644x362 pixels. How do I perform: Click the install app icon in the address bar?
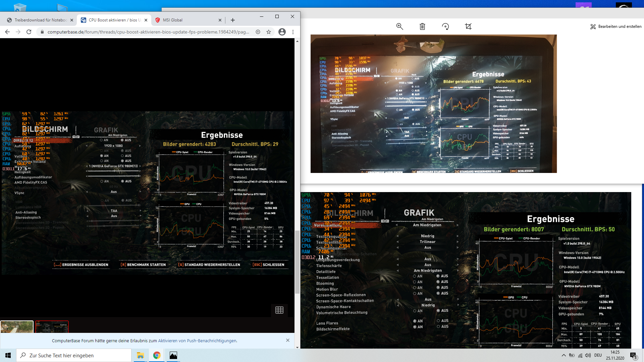tap(258, 32)
